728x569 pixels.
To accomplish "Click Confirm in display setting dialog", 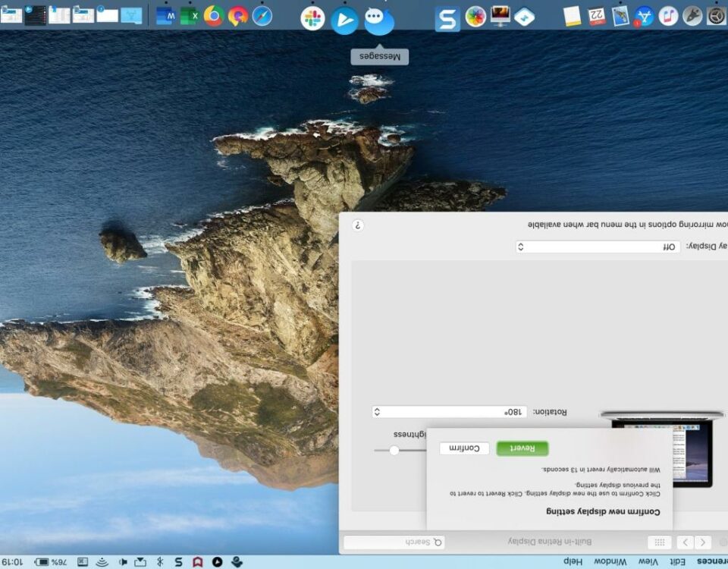I will point(464,448).
